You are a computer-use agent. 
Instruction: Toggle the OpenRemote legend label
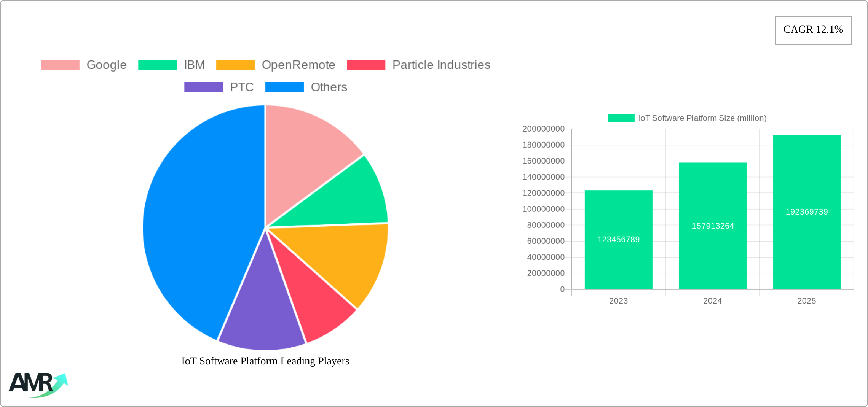pos(298,65)
